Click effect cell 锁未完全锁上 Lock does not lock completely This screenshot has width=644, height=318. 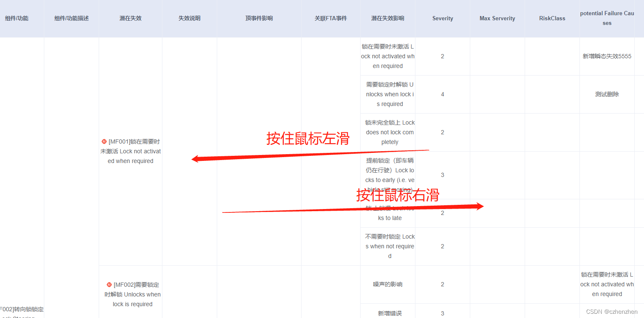[388, 132]
